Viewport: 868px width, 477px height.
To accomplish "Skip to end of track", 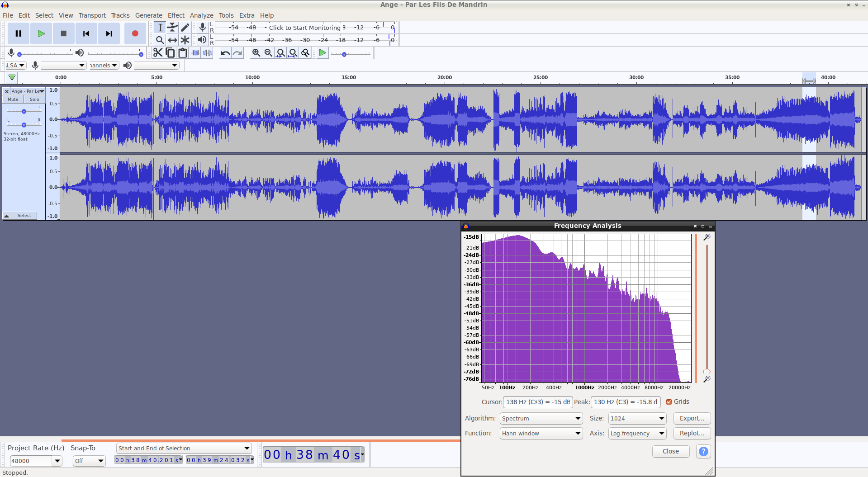I will 109,33.
